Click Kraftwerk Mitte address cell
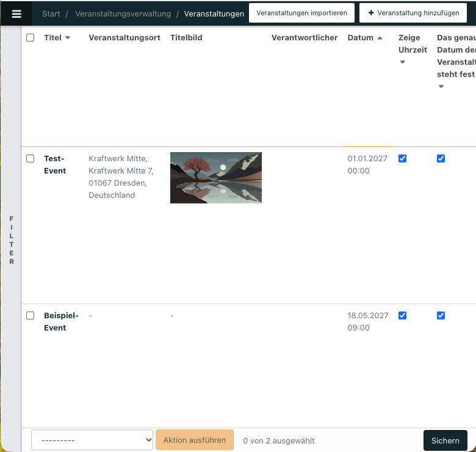This screenshot has height=452, width=476. pos(121,177)
